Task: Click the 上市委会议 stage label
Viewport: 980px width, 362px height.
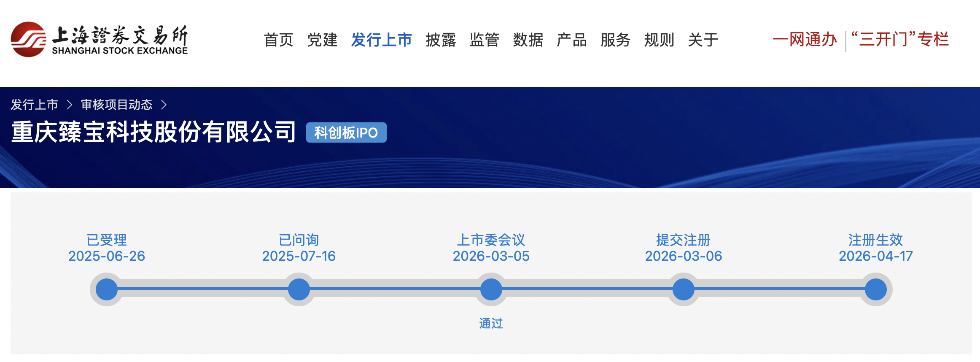Action: point(491,240)
